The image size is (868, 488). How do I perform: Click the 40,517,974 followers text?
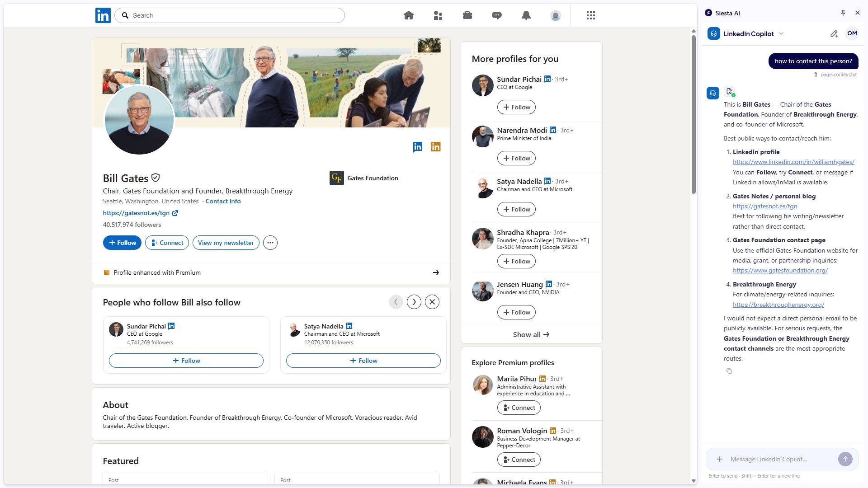(x=132, y=225)
